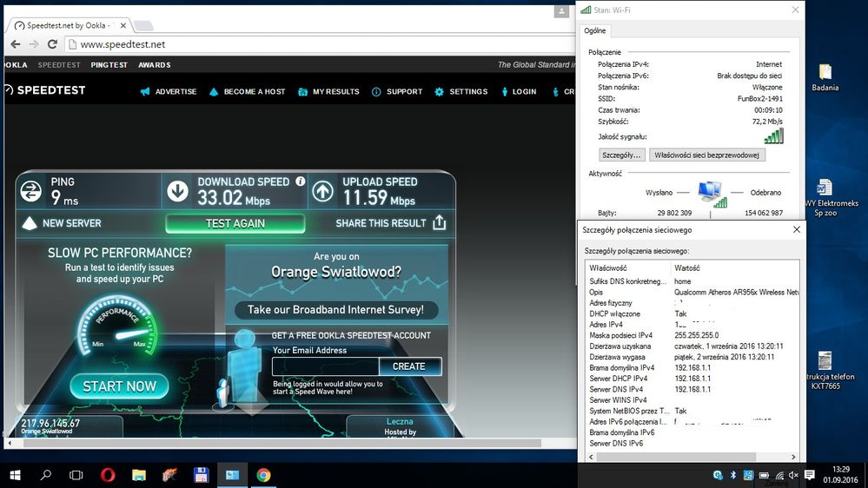Click the Bluetooth tray icon
Image resolution: width=868 pixels, height=488 pixels.
[733, 475]
